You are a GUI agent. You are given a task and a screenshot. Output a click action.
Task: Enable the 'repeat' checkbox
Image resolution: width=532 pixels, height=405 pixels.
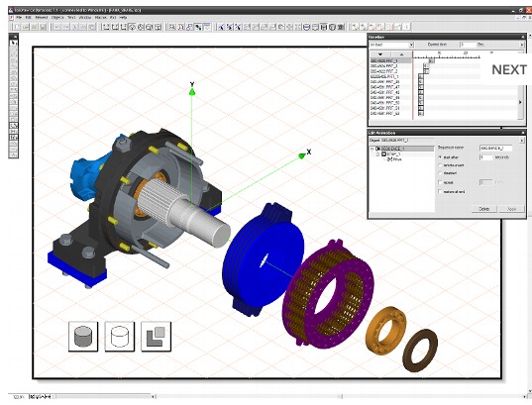click(440, 182)
